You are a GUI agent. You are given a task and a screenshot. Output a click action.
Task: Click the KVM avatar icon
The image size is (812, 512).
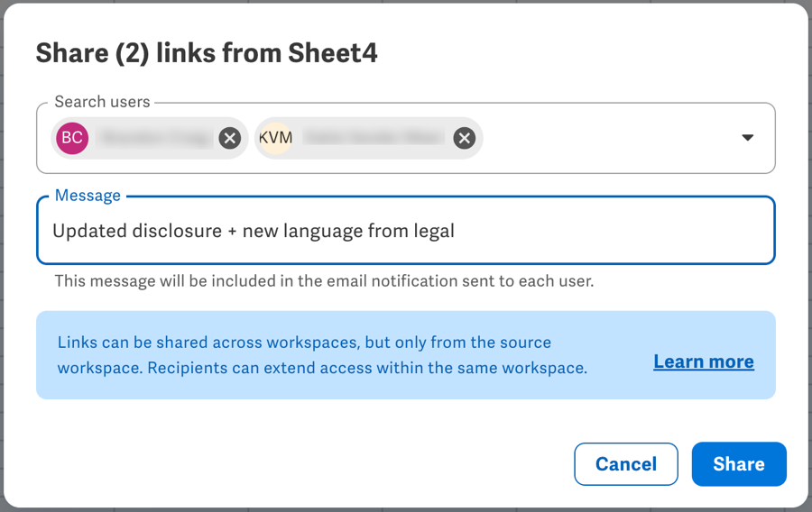(x=275, y=138)
